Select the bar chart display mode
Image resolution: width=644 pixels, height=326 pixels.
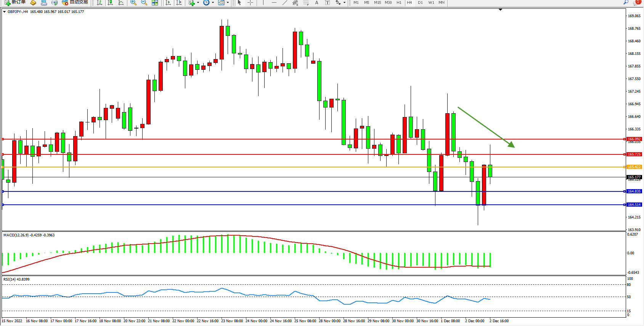100,3
